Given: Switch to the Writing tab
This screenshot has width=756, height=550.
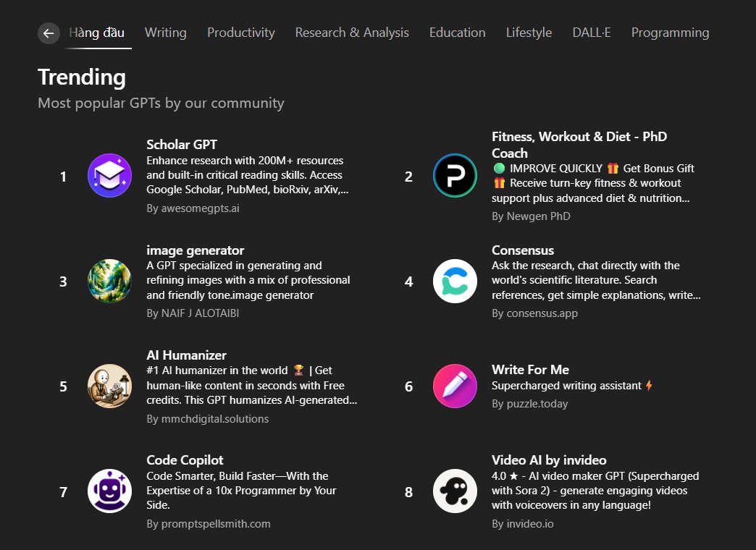Looking at the screenshot, I should click(x=165, y=33).
